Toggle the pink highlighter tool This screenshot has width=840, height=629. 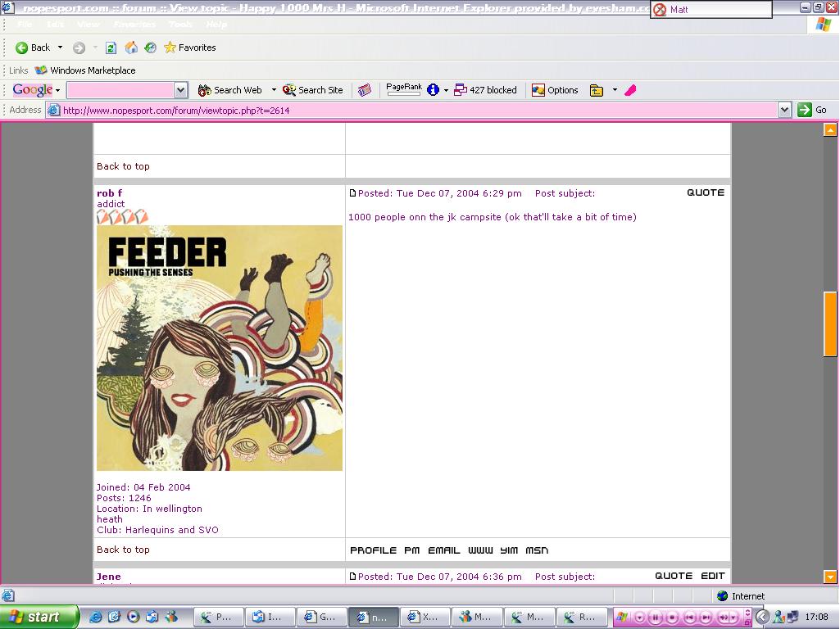pyautogui.click(x=630, y=90)
